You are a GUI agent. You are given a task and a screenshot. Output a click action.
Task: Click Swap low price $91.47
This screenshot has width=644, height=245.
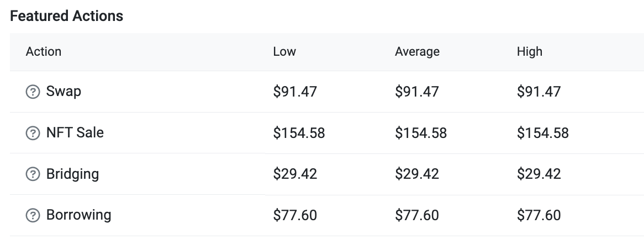click(295, 92)
